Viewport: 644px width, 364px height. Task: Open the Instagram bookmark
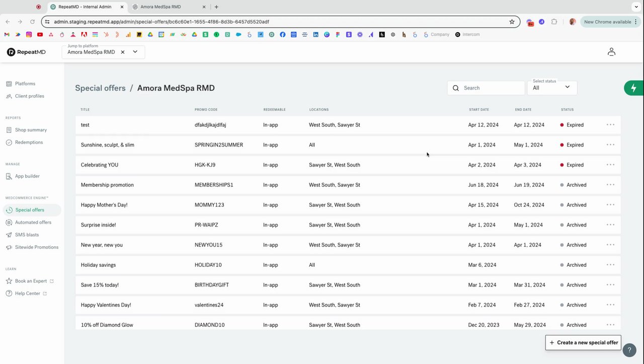pyautogui.click(x=29, y=35)
